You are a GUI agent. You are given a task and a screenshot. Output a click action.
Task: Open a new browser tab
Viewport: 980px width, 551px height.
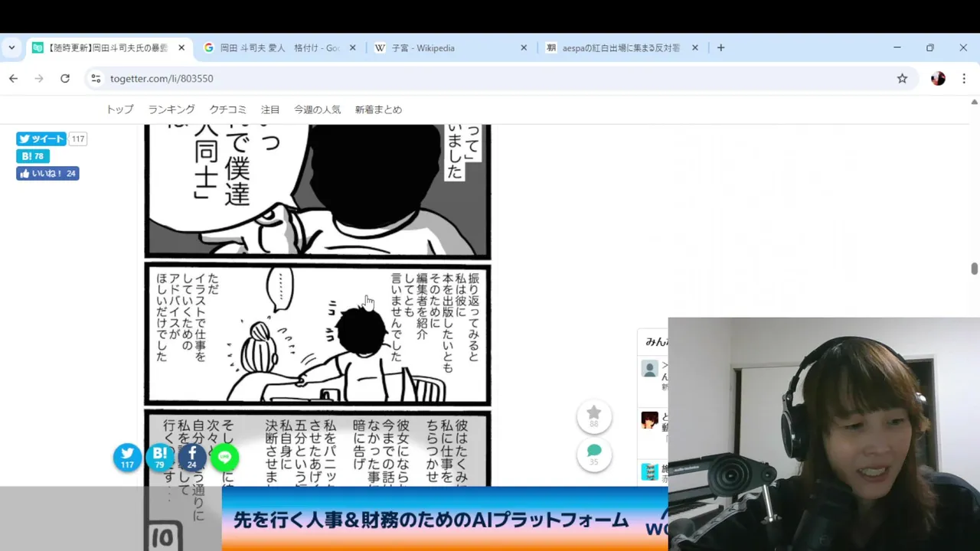pos(720,47)
